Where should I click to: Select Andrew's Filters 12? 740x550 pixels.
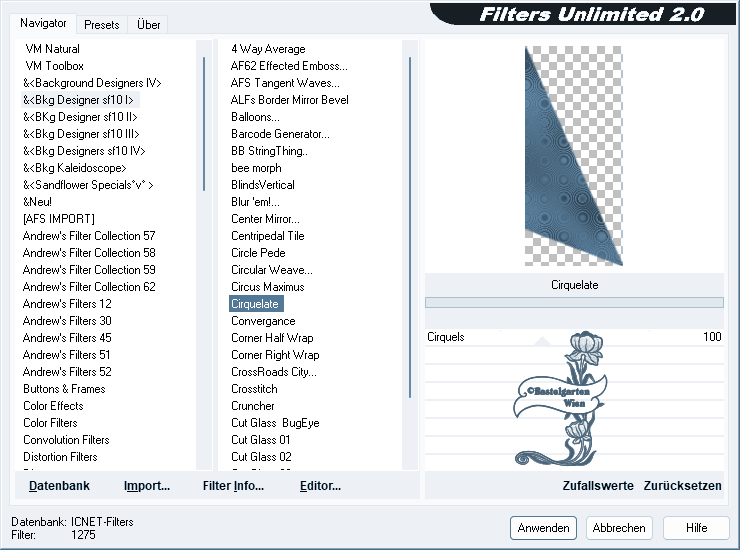pos(67,304)
